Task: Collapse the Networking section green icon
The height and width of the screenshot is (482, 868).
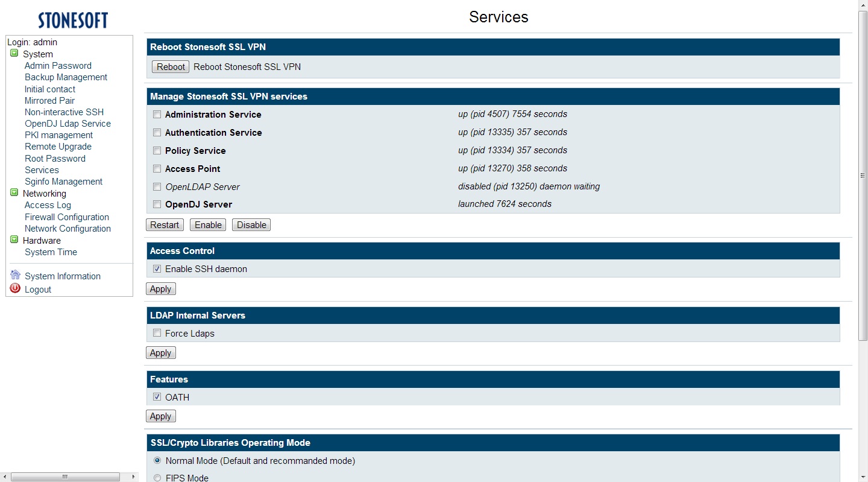Action: pos(14,192)
